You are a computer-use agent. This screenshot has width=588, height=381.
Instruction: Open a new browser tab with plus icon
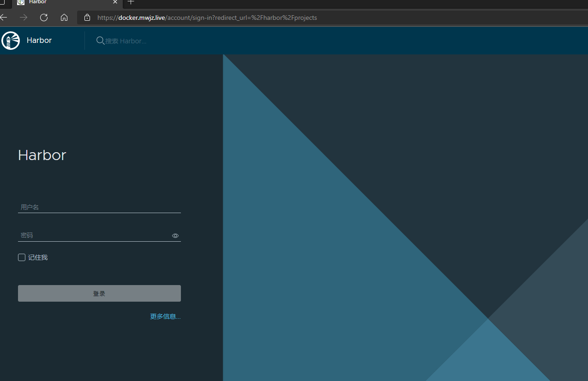(x=131, y=2)
